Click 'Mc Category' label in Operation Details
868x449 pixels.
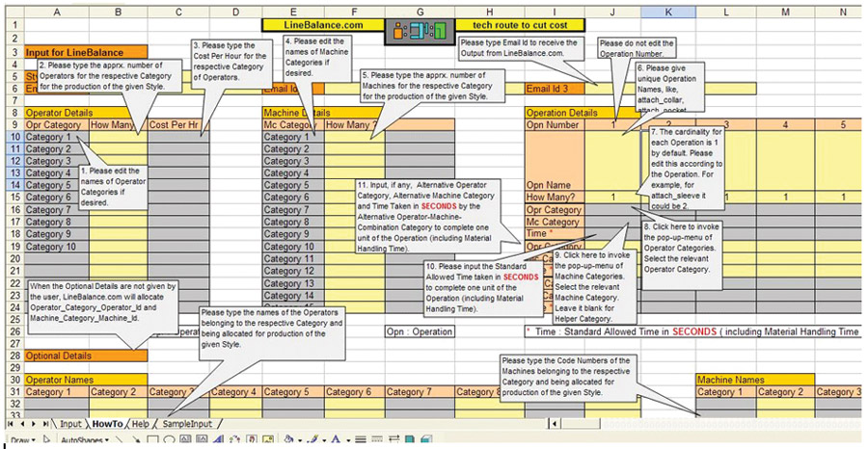click(x=555, y=222)
